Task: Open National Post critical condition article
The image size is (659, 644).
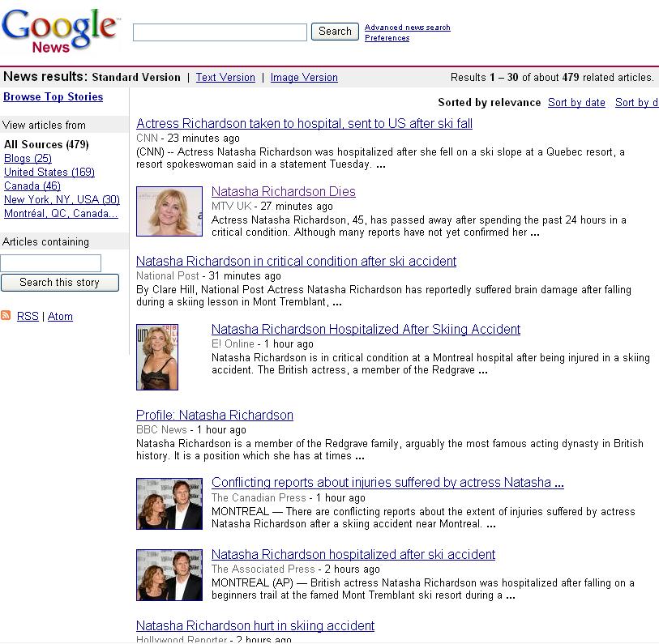Action: tap(297, 262)
